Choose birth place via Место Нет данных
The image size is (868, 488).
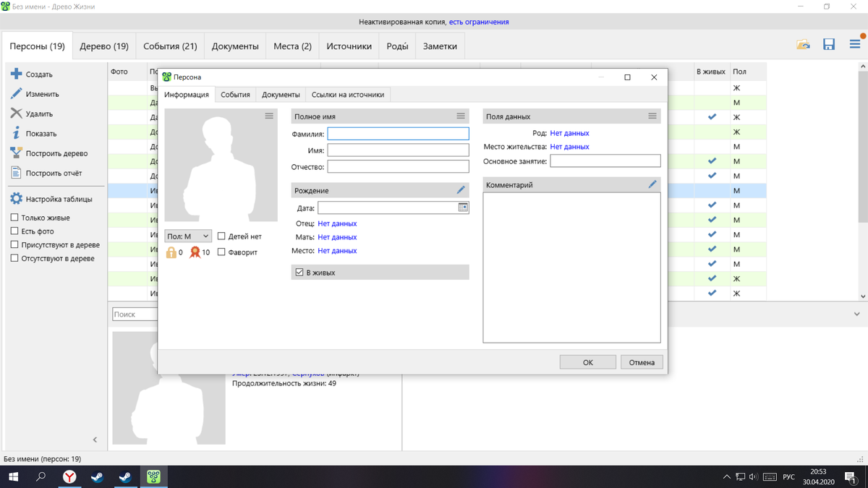[x=337, y=251]
